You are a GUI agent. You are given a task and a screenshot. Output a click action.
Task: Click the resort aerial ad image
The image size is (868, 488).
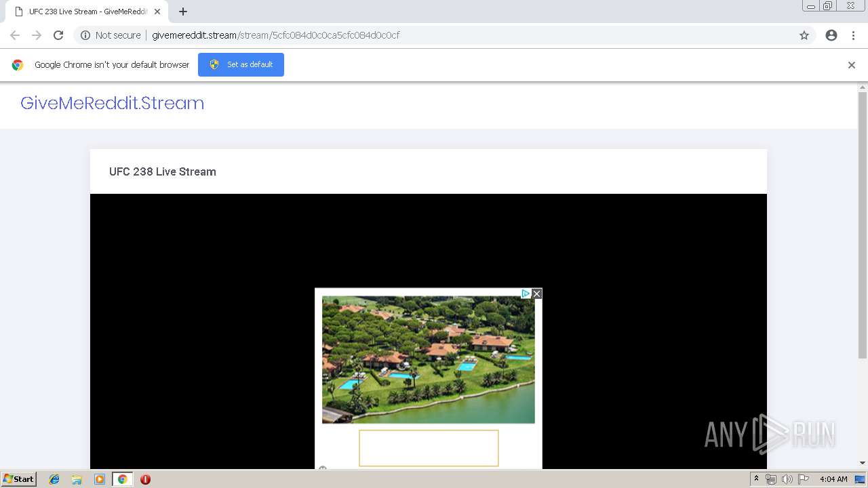429,359
